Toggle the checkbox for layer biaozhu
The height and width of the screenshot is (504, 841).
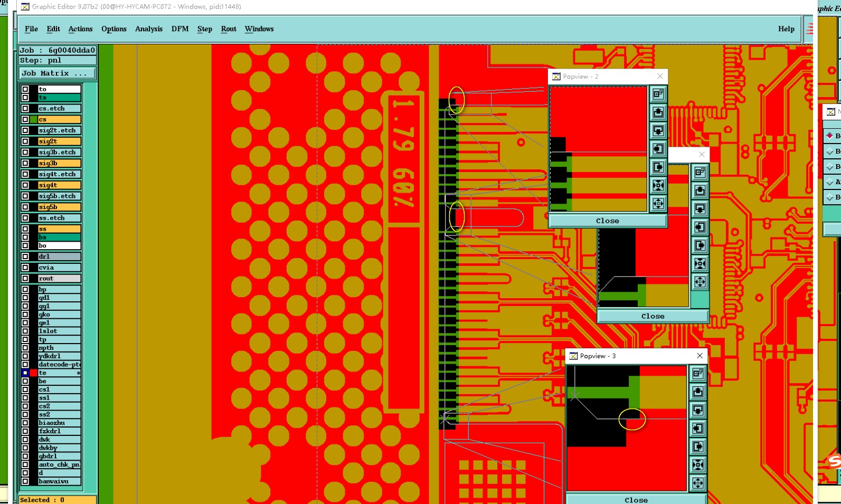pyautogui.click(x=25, y=423)
